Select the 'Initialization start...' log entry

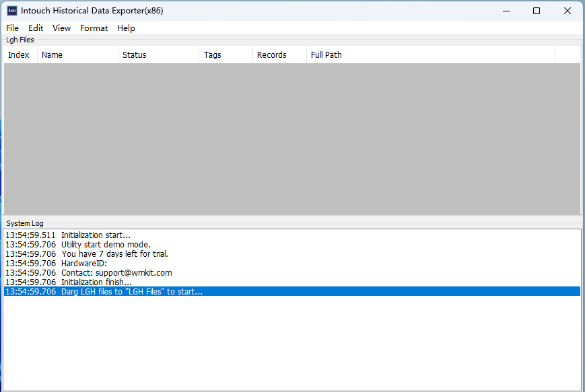tap(292, 235)
